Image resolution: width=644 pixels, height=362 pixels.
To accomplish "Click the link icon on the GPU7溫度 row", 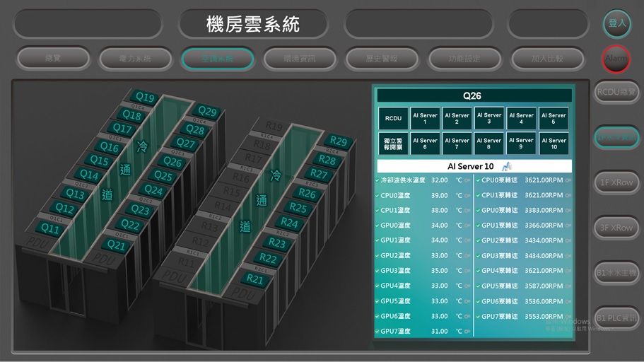I will [x=467, y=331].
